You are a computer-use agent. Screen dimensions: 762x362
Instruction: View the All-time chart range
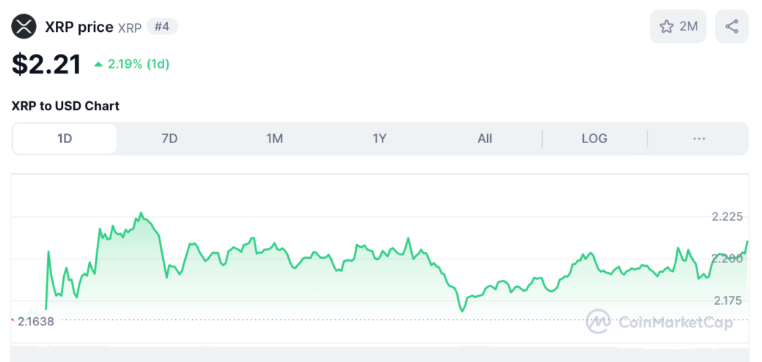485,138
